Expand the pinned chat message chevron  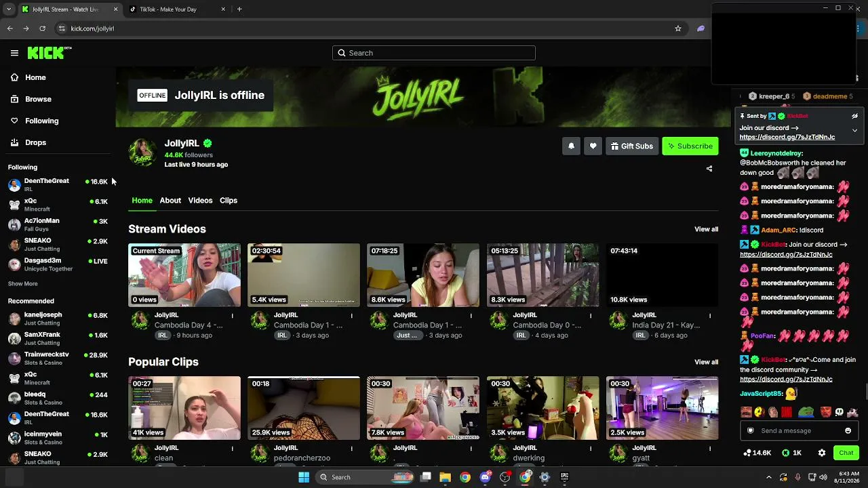[854, 130]
